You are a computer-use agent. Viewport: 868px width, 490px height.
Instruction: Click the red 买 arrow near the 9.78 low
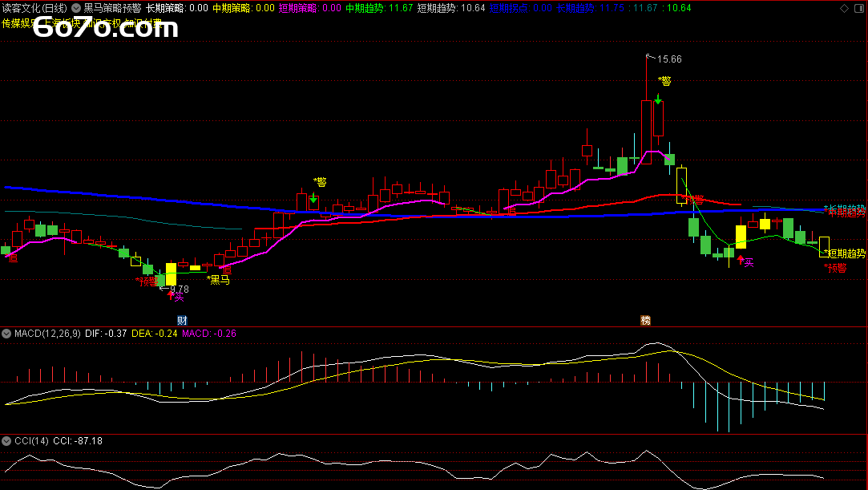tap(171, 295)
